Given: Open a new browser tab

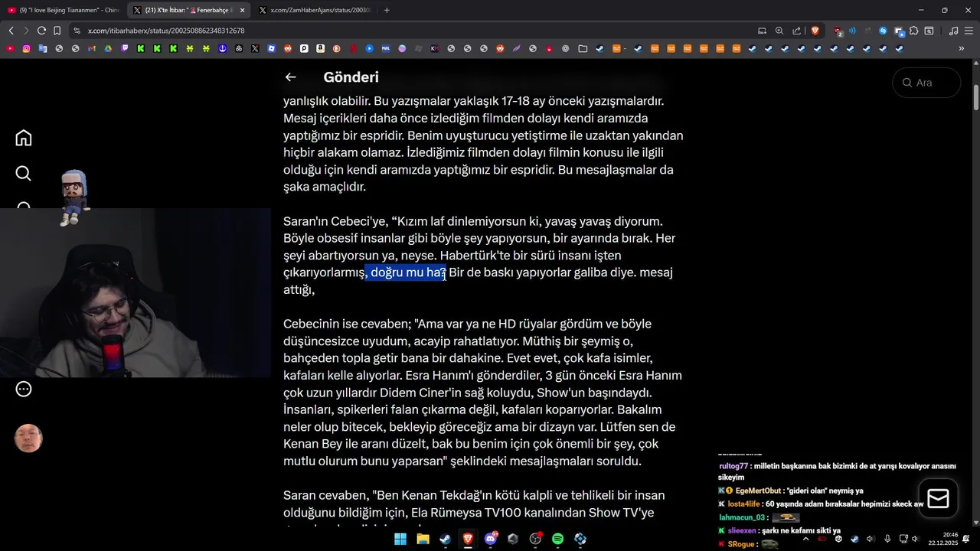Looking at the screenshot, I should 387,10.
